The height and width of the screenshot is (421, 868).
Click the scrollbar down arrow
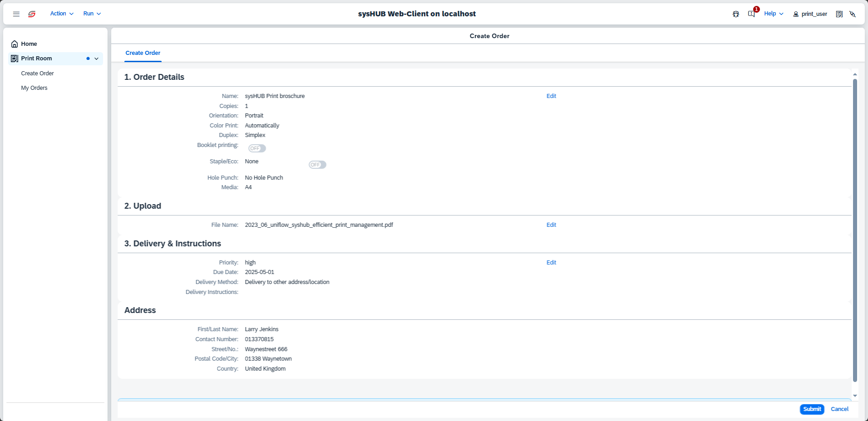click(855, 396)
